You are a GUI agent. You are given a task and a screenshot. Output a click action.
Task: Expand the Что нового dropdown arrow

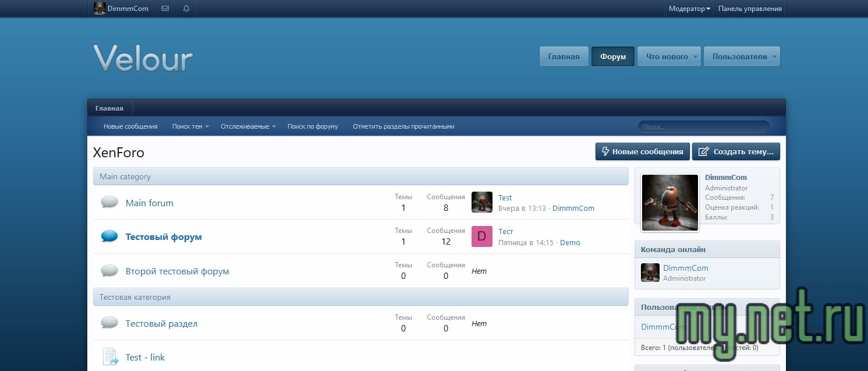coord(696,57)
